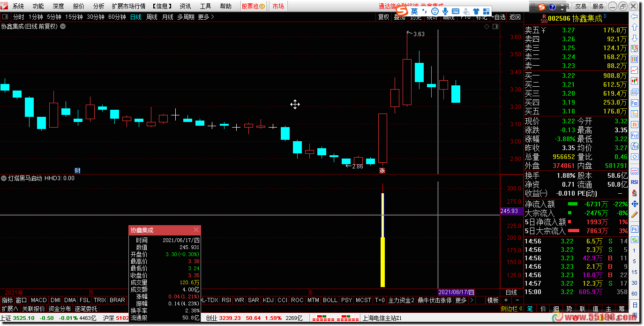This screenshot has width=644, height=326.
Task: Click the chevron right of 更多 indicators
Action: [x=472, y=300]
